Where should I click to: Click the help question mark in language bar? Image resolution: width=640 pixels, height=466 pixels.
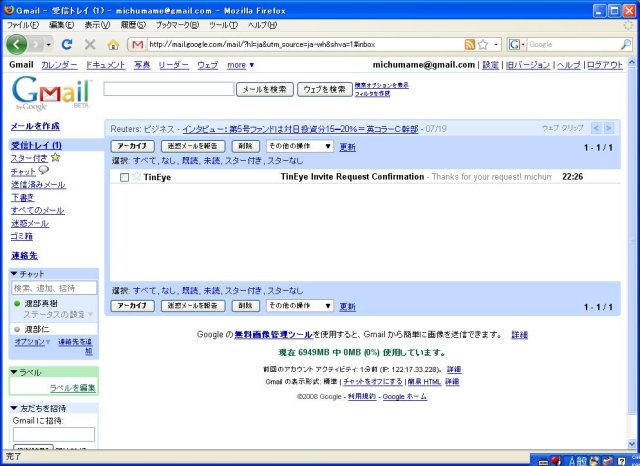tap(622, 461)
